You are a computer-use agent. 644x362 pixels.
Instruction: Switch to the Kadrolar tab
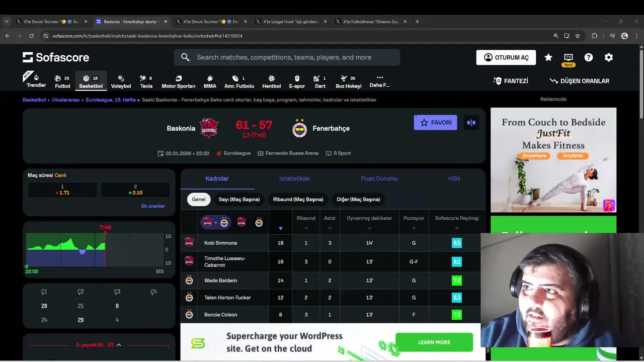click(217, 178)
